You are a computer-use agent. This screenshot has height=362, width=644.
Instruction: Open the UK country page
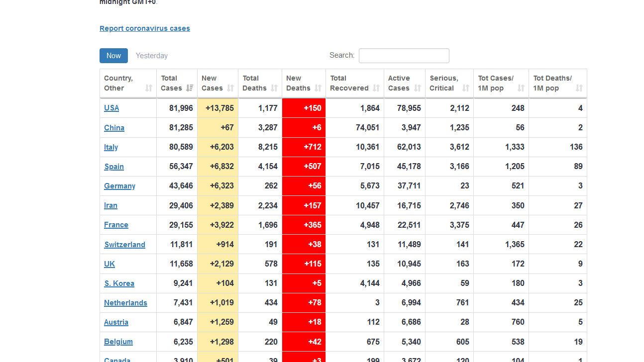(109, 264)
